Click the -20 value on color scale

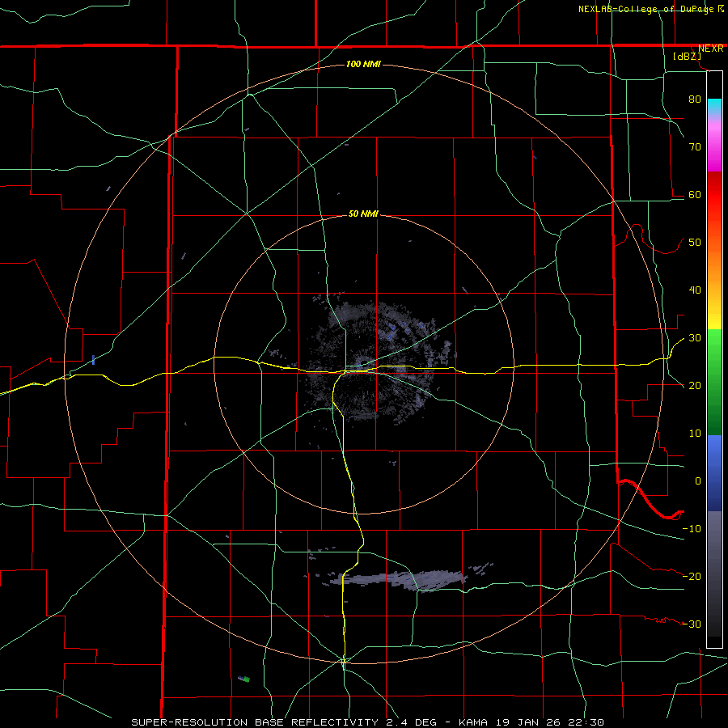[x=692, y=576]
